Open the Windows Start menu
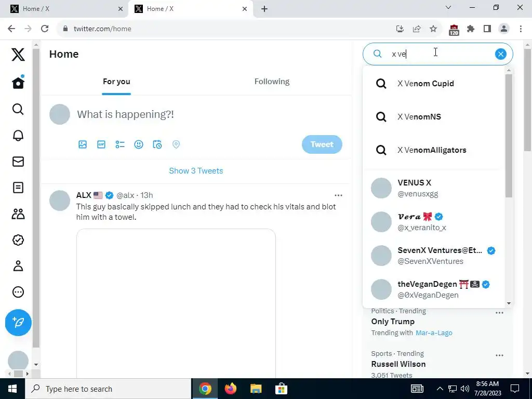 coord(12,389)
